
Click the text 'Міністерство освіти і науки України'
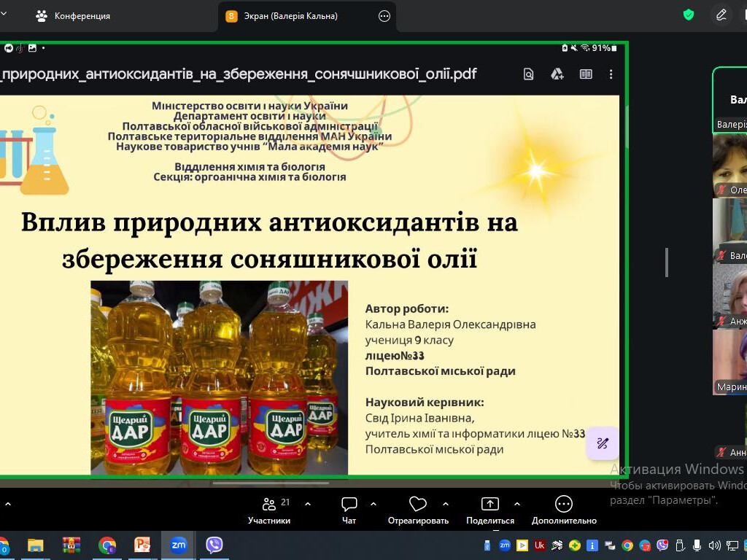click(249, 106)
